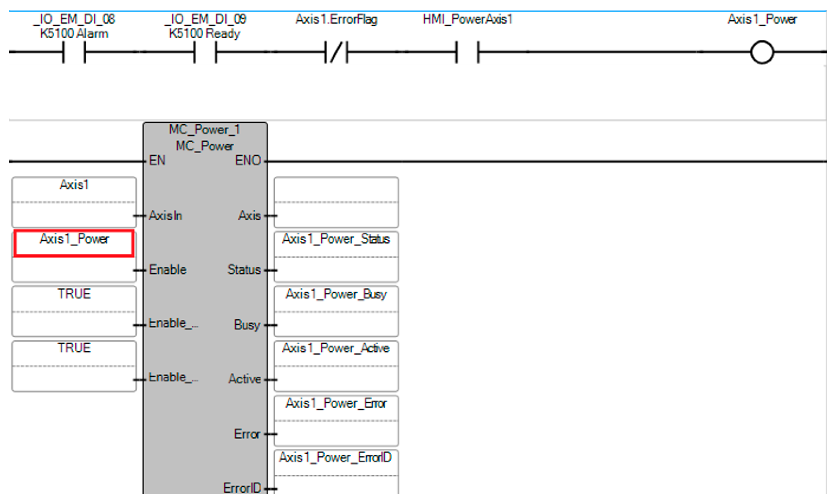835x504 pixels.
Task: Click the Enable pin label on the block
Action: [x=168, y=270]
